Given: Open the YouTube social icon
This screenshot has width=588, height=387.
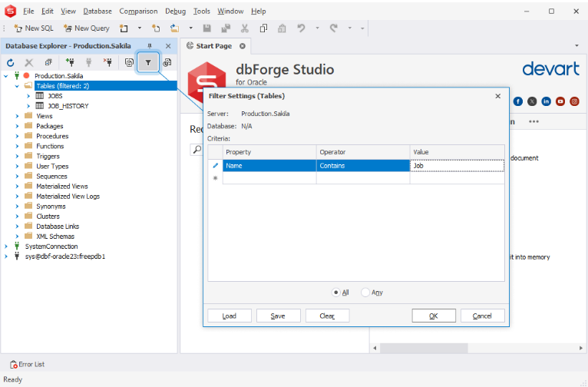Looking at the screenshot, I should pyautogui.click(x=560, y=101).
